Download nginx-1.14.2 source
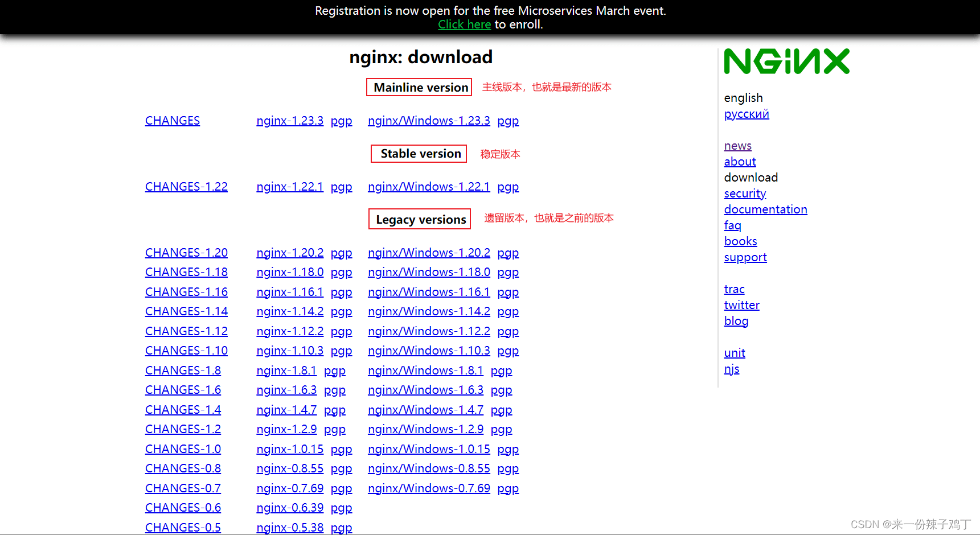Viewport: 980px width, 535px height. coord(290,311)
